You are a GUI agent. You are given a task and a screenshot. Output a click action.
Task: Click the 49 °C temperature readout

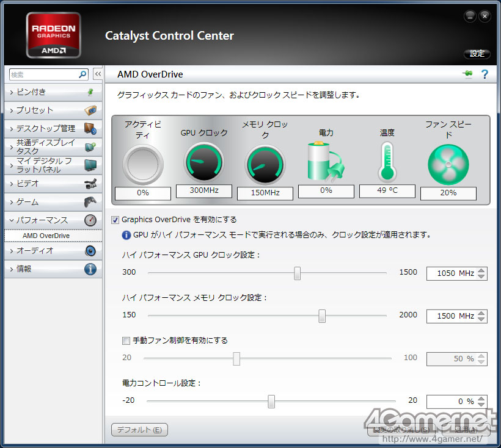point(387,191)
